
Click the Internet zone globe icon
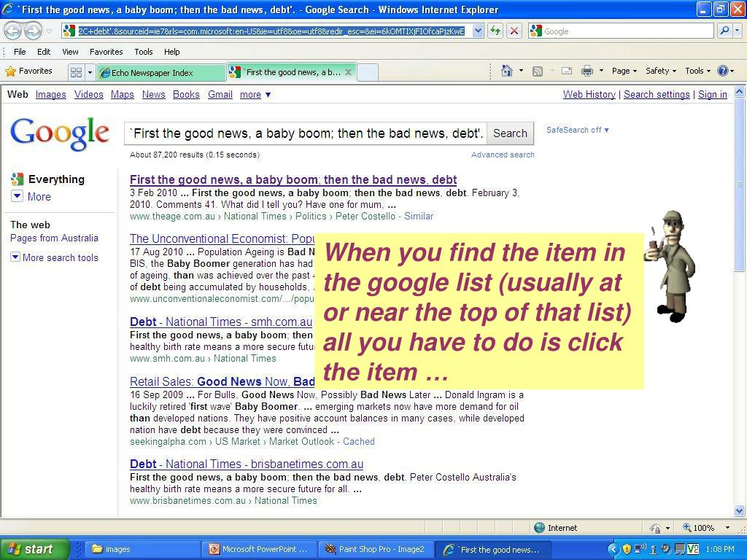(539, 528)
